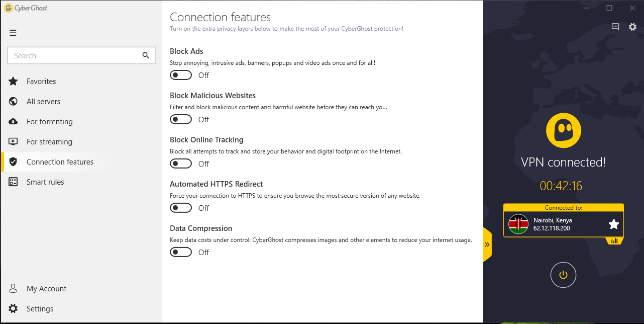
Task: Turn on Block Malicious Websites
Action: (181, 120)
